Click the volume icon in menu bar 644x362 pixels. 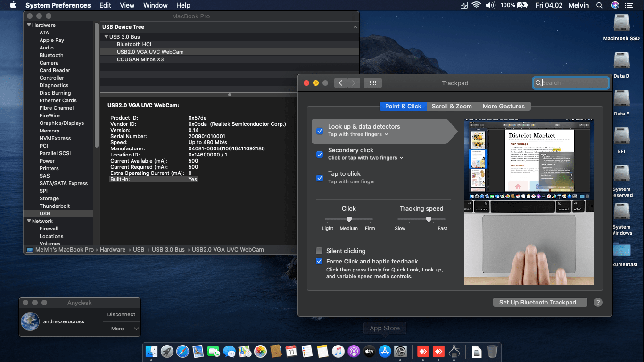(490, 5)
